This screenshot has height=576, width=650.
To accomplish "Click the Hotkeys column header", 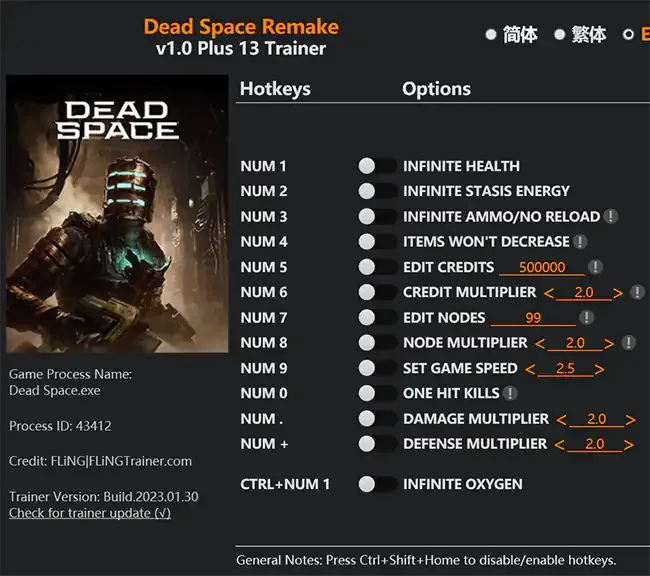I will pyautogui.click(x=275, y=89).
